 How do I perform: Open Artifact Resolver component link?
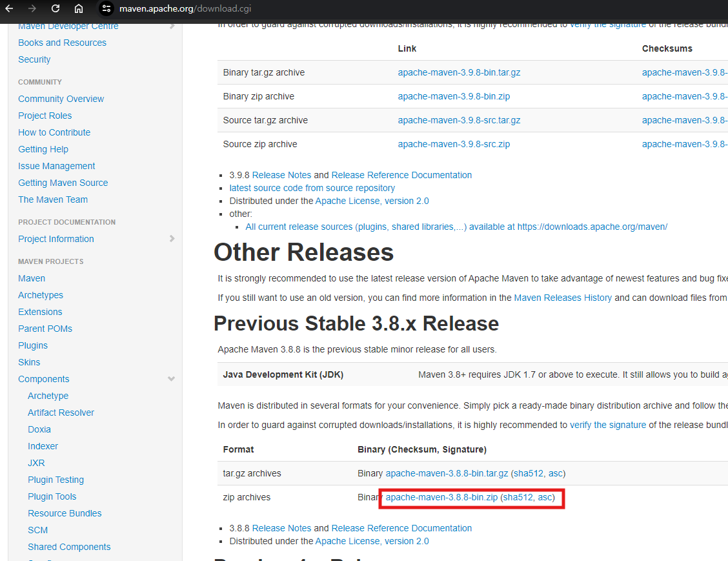[x=61, y=413]
